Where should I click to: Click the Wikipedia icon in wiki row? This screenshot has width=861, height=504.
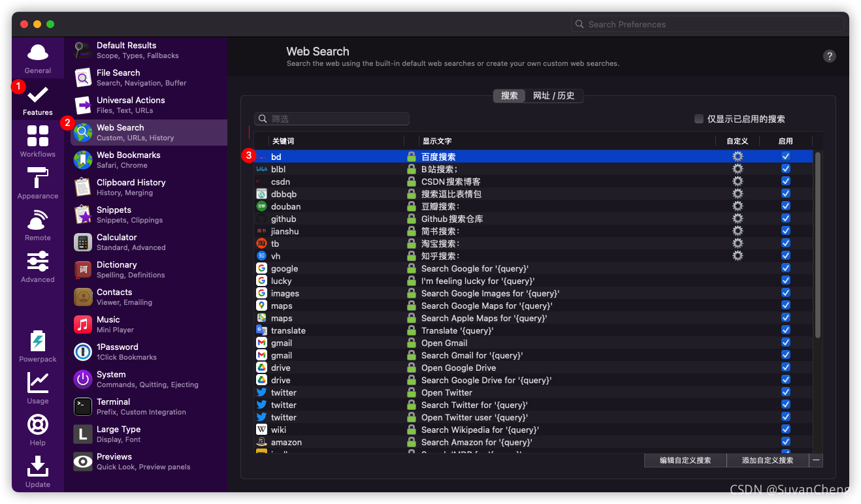pos(261,430)
